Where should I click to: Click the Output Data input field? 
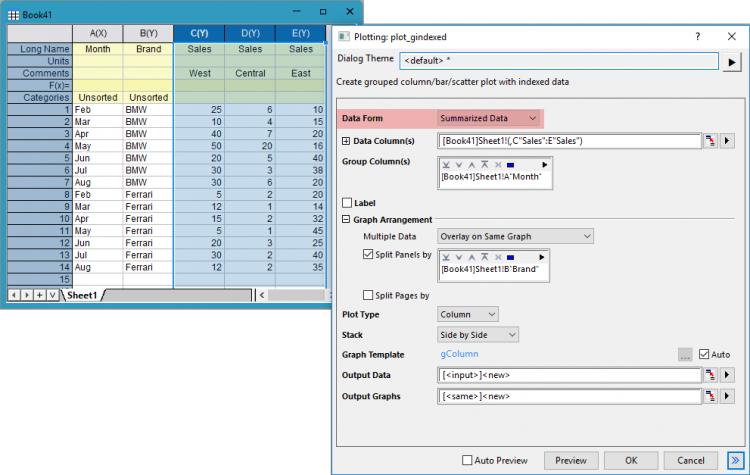click(x=569, y=375)
